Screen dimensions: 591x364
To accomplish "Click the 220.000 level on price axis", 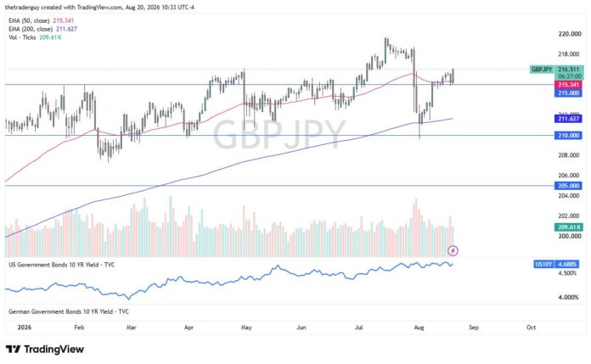I will [x=570, y=34].
